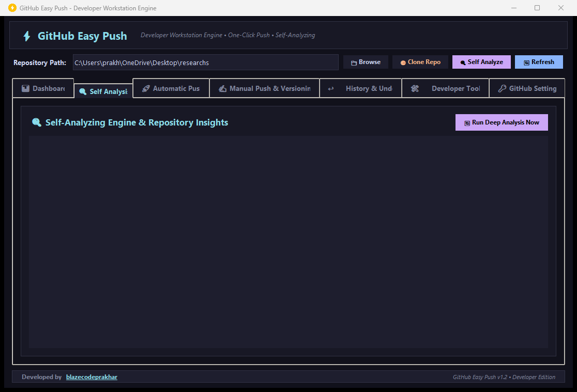Screen dimensions: 577x392
Task: Click the writing hand icon on Manual Push tab
Action: coord(222,88)
